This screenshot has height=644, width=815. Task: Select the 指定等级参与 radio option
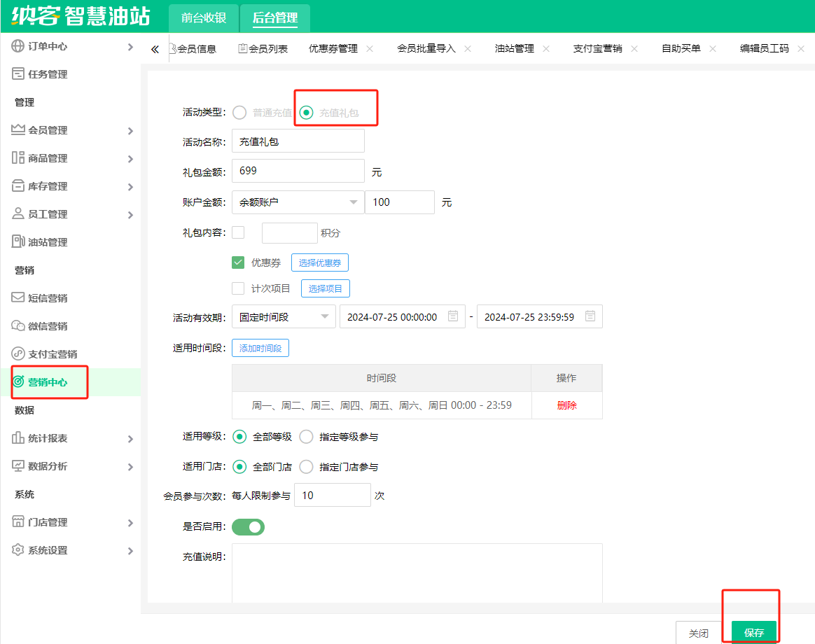(306, 437)
